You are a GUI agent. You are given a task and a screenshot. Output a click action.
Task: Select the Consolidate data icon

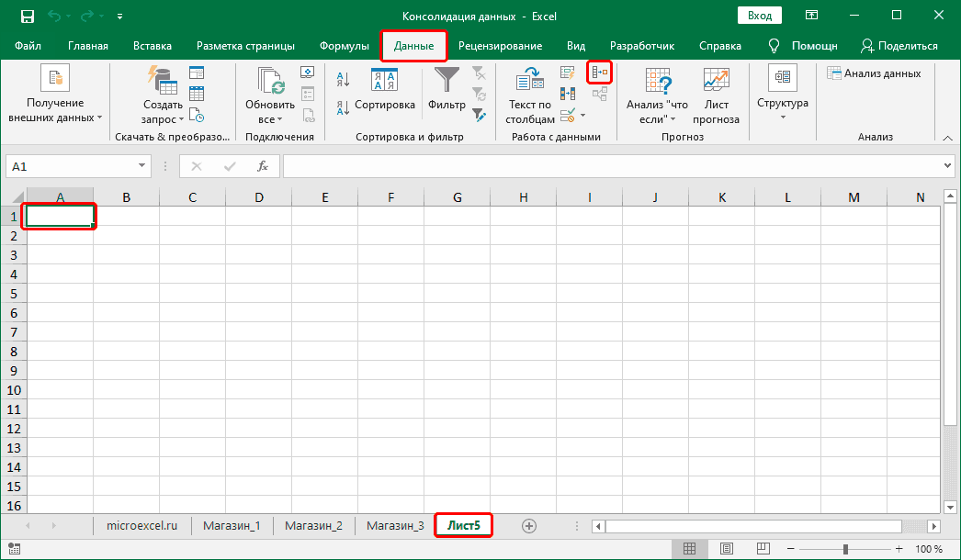point(599,73)
